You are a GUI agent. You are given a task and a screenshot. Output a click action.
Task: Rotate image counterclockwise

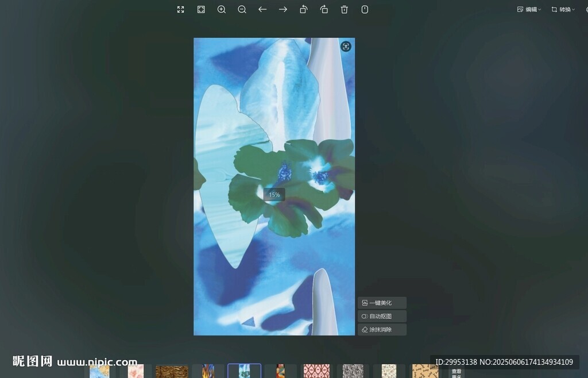point(303,9)
